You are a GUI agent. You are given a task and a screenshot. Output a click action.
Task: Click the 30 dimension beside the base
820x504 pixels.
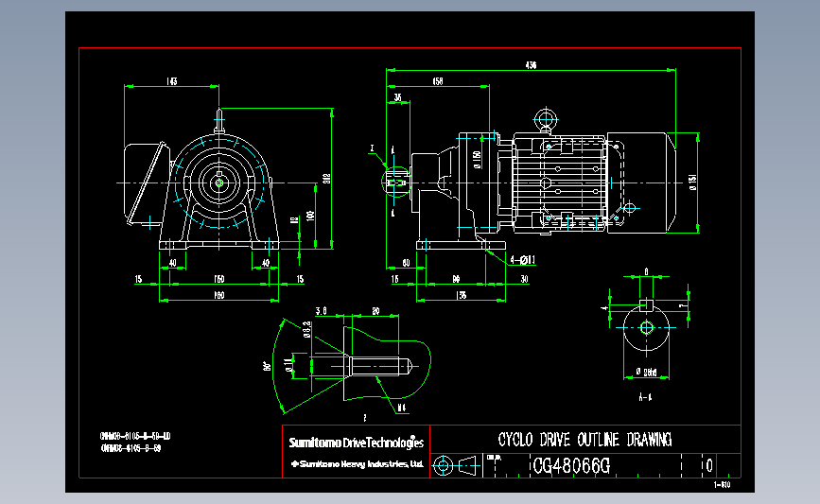coord(525,279)
